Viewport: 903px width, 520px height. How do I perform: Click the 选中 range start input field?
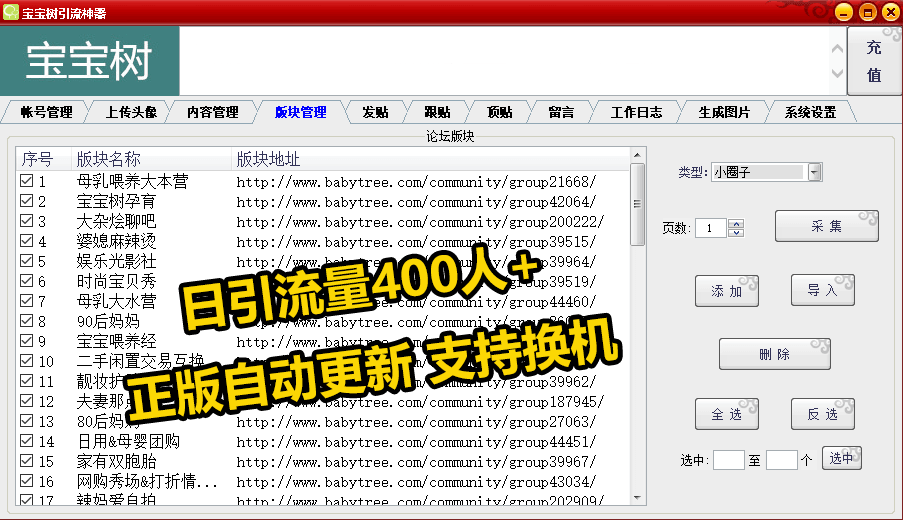pos(729,460)
